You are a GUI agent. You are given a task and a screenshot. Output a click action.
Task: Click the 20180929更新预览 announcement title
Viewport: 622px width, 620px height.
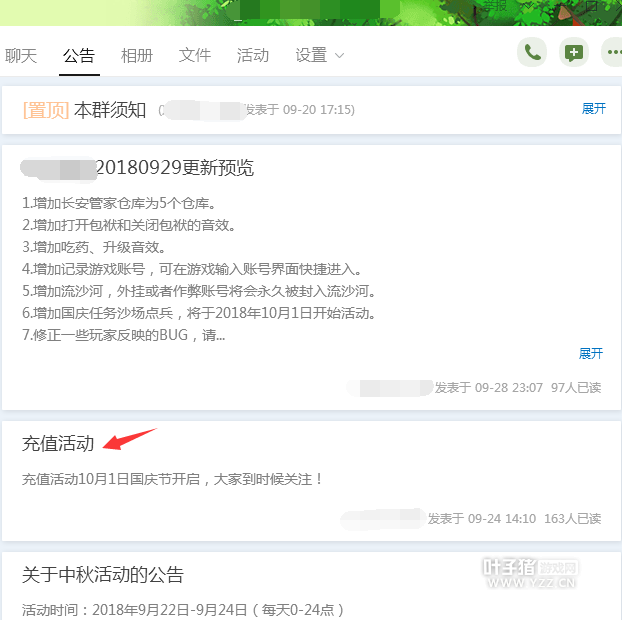coord(175,167)
